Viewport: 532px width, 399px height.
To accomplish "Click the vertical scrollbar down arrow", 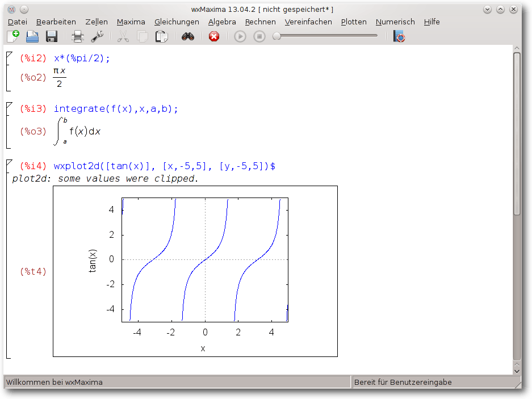I will [517, 371].
